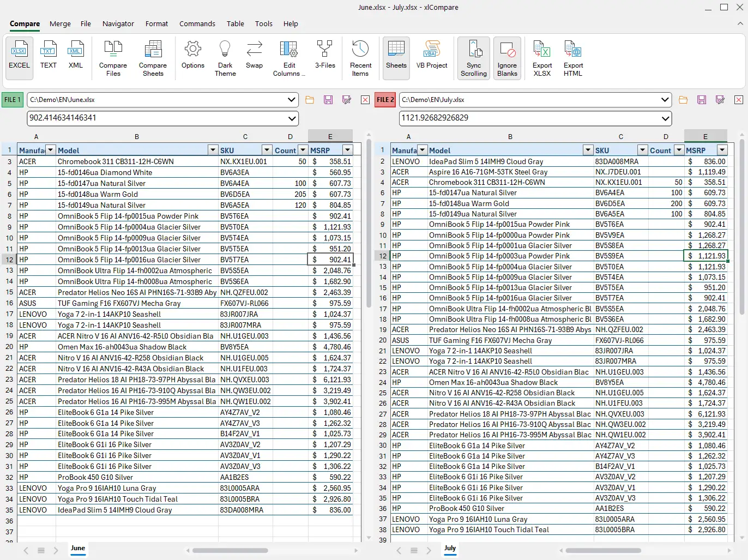Go to next sheet in July pane
The image size is (748, 560).
point(429,551)
